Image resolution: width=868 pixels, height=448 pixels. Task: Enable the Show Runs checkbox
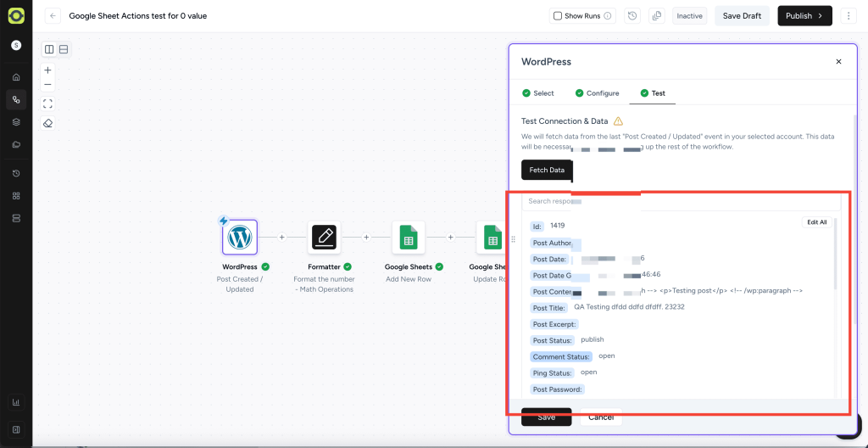tap(557, 16)
